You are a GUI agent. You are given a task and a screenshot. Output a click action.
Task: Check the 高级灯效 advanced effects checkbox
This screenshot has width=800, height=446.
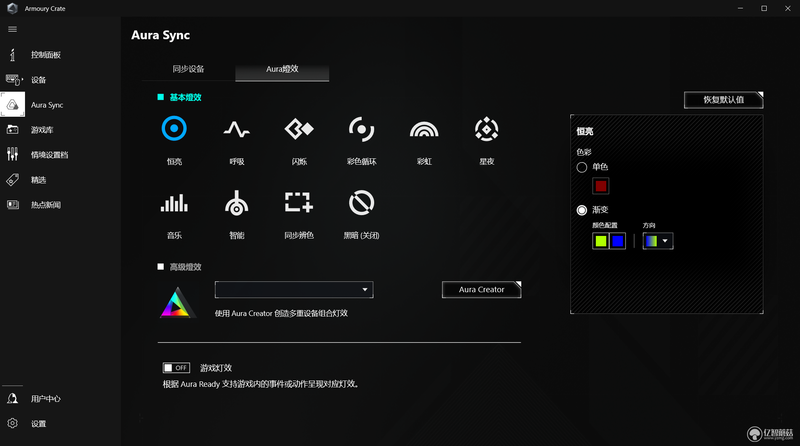point(161,266)
